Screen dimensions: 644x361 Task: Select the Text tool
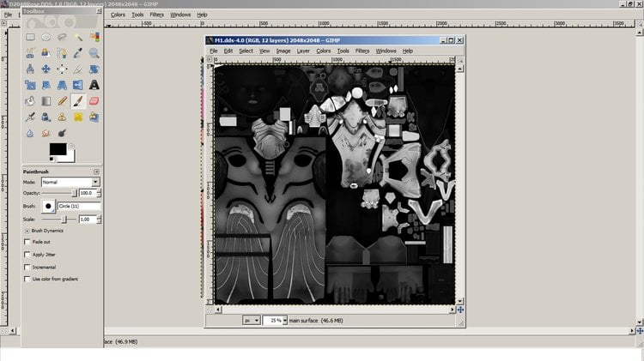pyautogui.click(x=94, y=86)
